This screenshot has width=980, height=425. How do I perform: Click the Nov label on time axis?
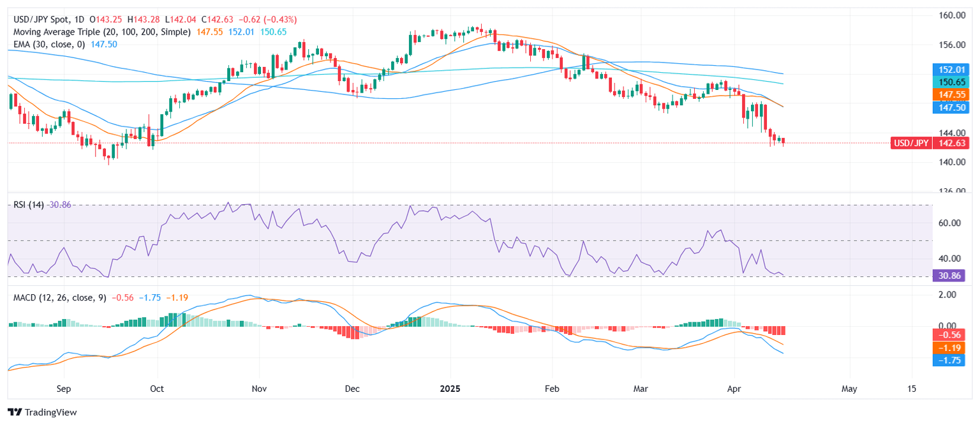pyautogui.click(x=258, y=388)
